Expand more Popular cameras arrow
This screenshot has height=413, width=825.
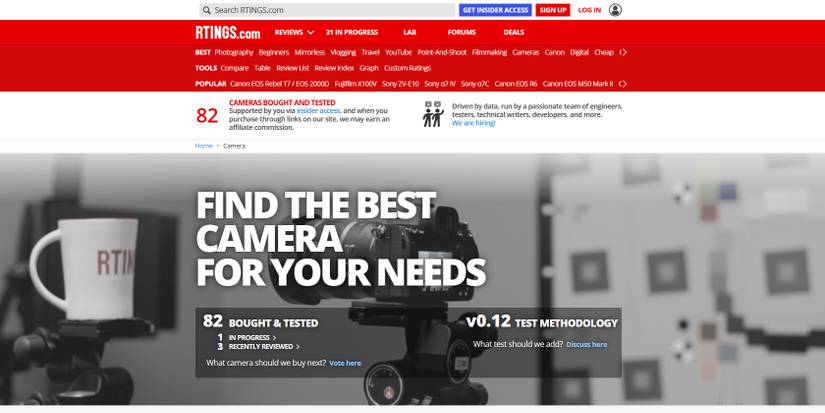coord(623,84)
